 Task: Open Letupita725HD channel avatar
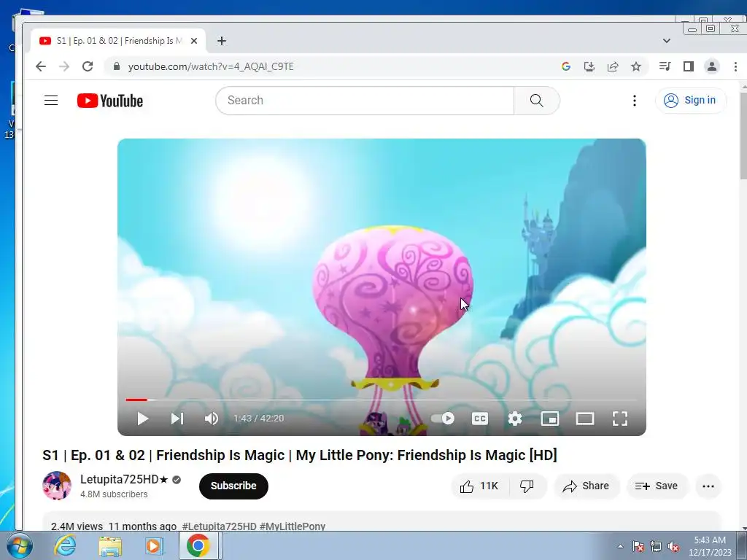coord(57,486)
